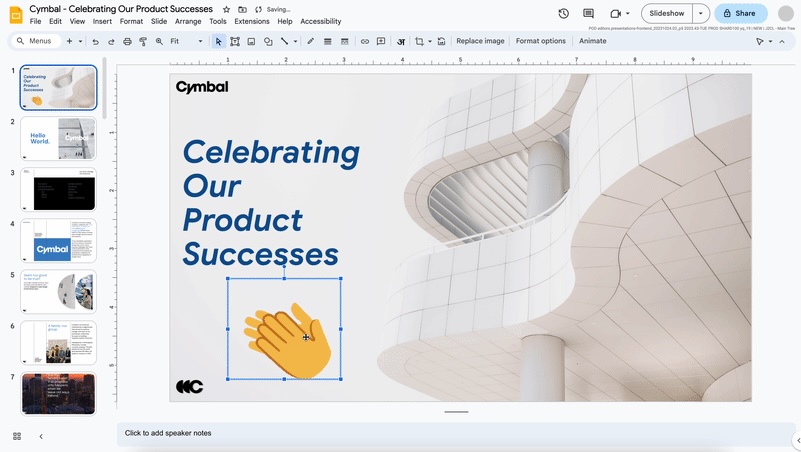Open the File menu
This screenshot has height=452, width=801.
click(35, 21)
